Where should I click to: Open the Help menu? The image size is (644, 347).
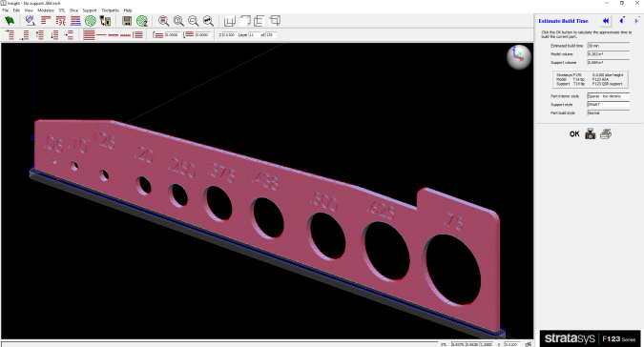pos(128,10)
